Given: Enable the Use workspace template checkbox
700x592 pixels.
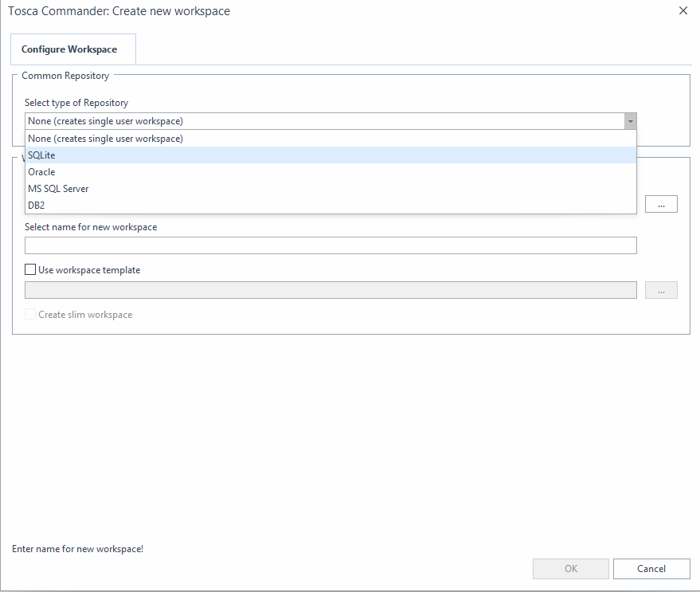Looking at the screenshot, I should [x=31, y=270].
